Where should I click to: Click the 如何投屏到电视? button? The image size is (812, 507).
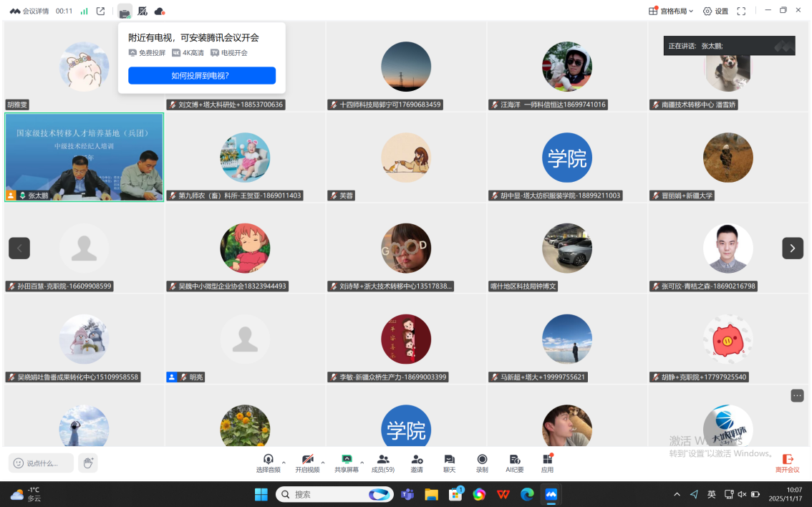[201, 75]
